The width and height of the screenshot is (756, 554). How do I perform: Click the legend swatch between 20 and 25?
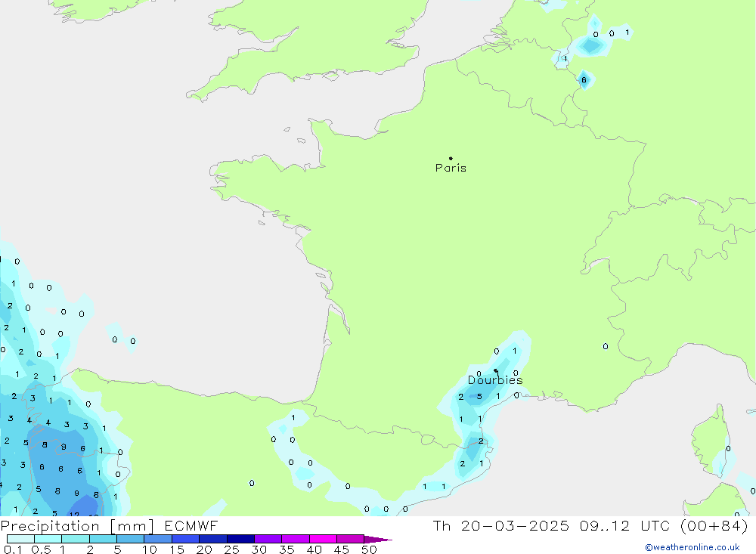click(x=213, y=539)
